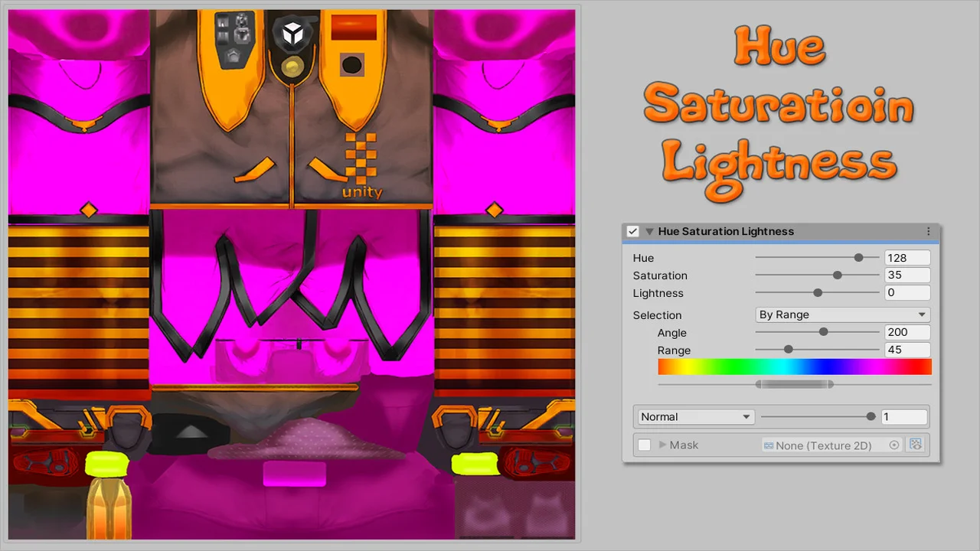980x551 pixels.
Task: Enable the Mask checkbox
Action: point(645,445)
